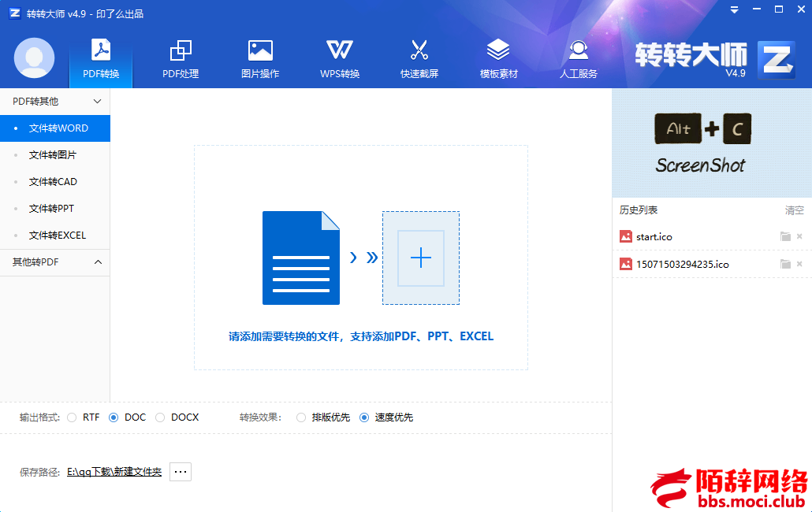
Task: Remove 15071503294235.ico from history
Action: 799,264
